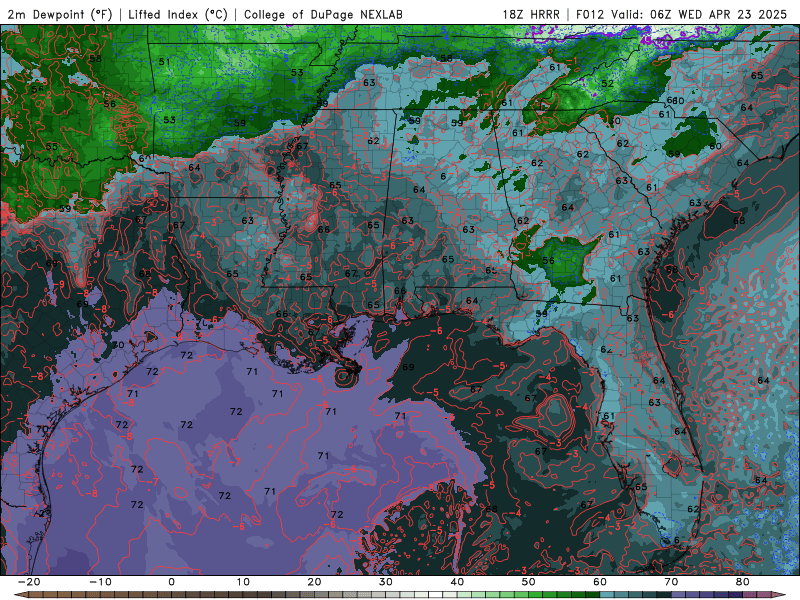
Task: Click the '20' colorbar scale label
Action: point(314,582)
